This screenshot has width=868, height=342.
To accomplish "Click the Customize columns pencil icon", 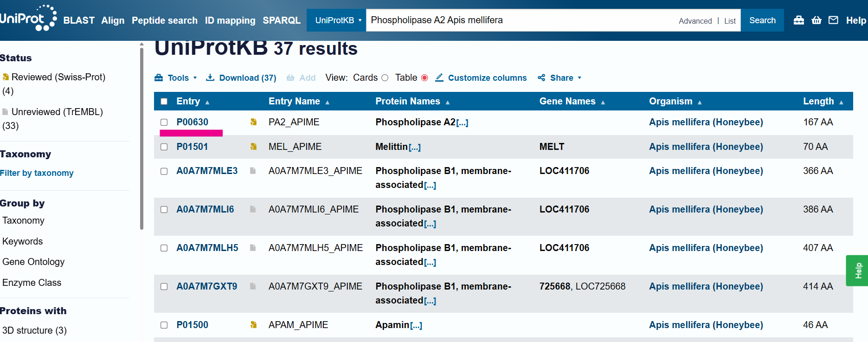I will [439, 77].
